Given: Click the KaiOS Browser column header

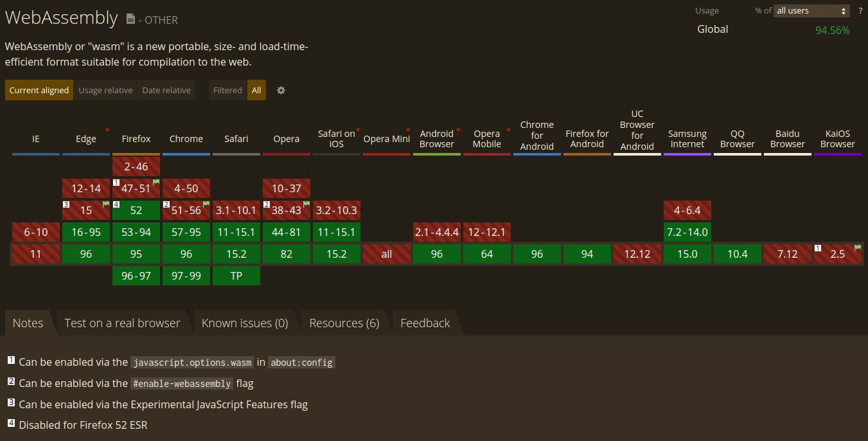Looking at the screenshot, I should 838,139.
